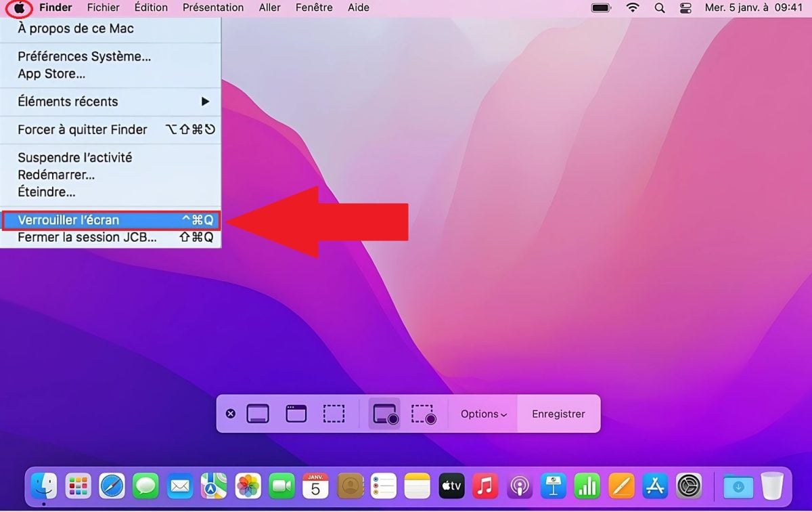The image size is (812, 512).
Task: Open Finder from the Dock
Action: [x=44, y=486]
